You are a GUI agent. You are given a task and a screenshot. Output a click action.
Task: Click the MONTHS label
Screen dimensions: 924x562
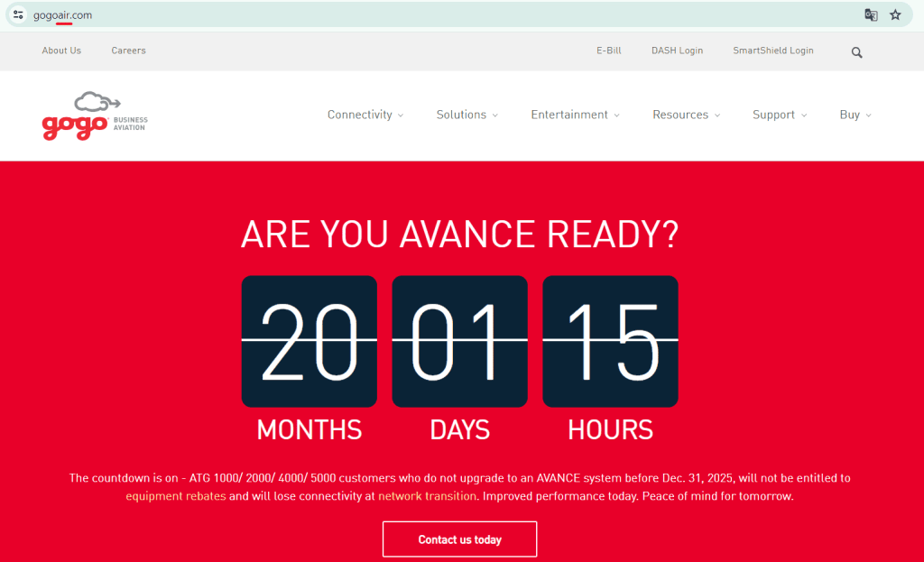pos(310,430)
